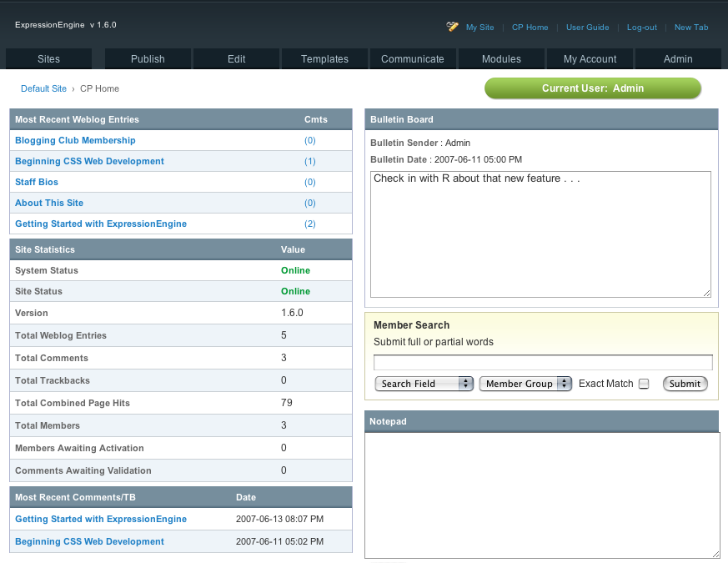Click the Site Statistics table header
728x563 pixels.
(x=45, y=249)
